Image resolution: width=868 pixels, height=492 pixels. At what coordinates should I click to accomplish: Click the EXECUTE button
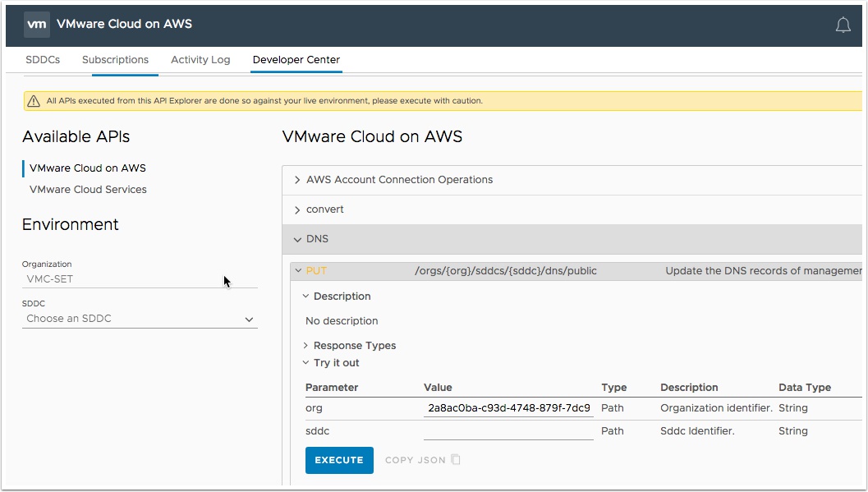339,461
